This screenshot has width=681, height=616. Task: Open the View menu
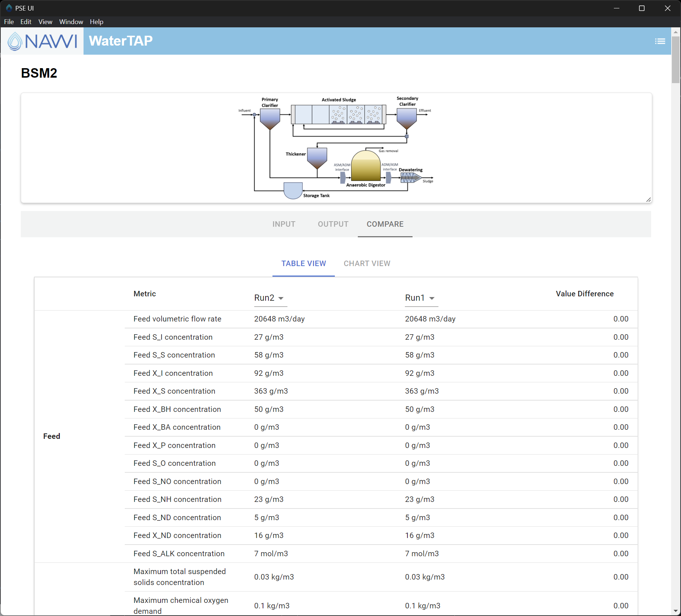click(45, 22)
